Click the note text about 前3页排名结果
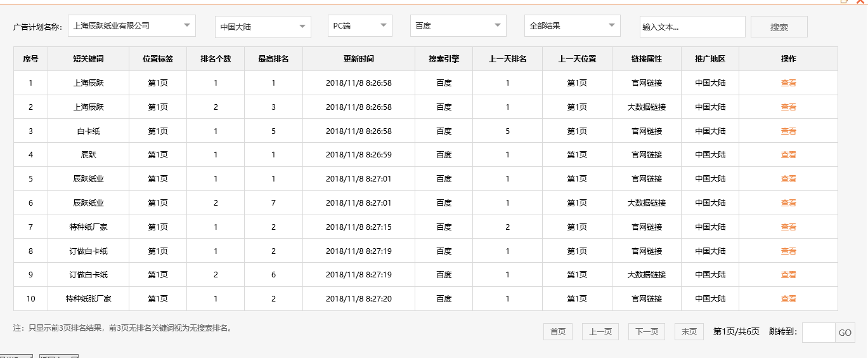 pos(123,328)
